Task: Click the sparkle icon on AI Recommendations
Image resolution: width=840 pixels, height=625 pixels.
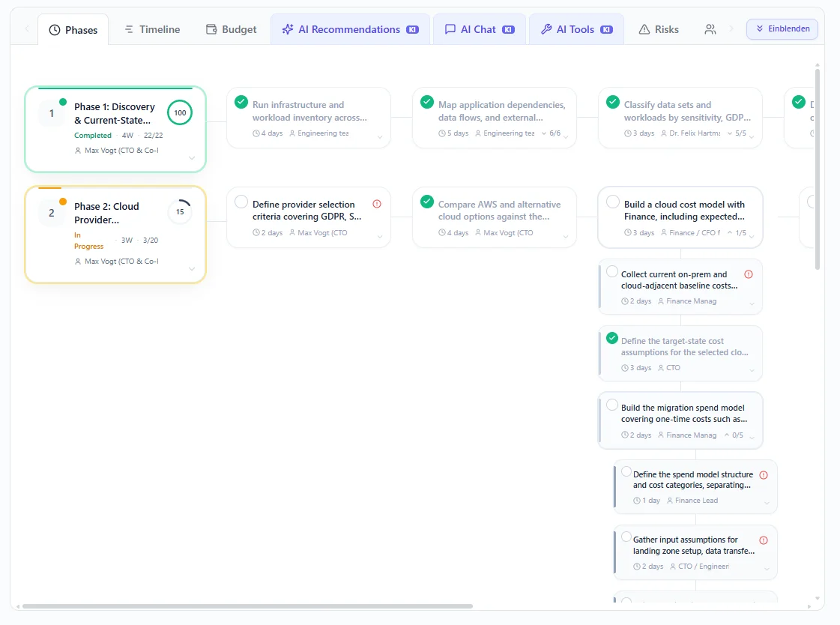Action: (288, 29)
